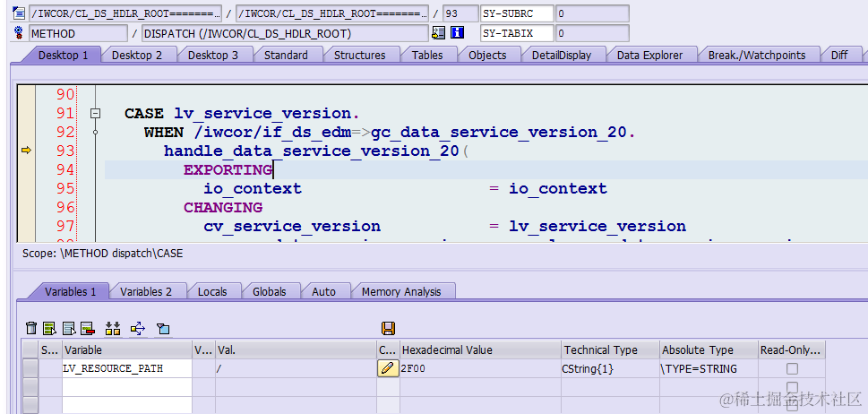Click the program list icon in the top-left corner

[x=18, y=13]
